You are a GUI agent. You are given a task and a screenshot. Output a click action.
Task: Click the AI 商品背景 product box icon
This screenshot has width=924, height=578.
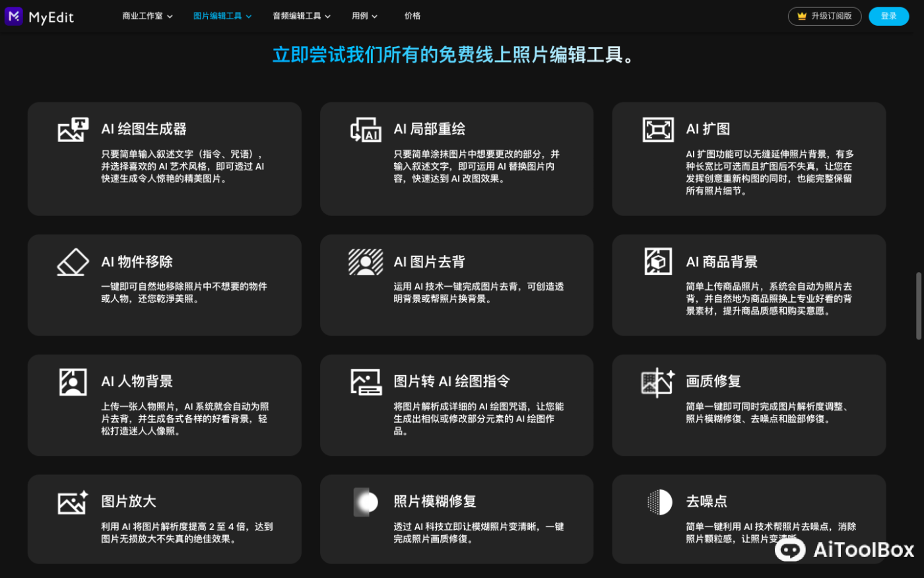click(x=658, y=262)
